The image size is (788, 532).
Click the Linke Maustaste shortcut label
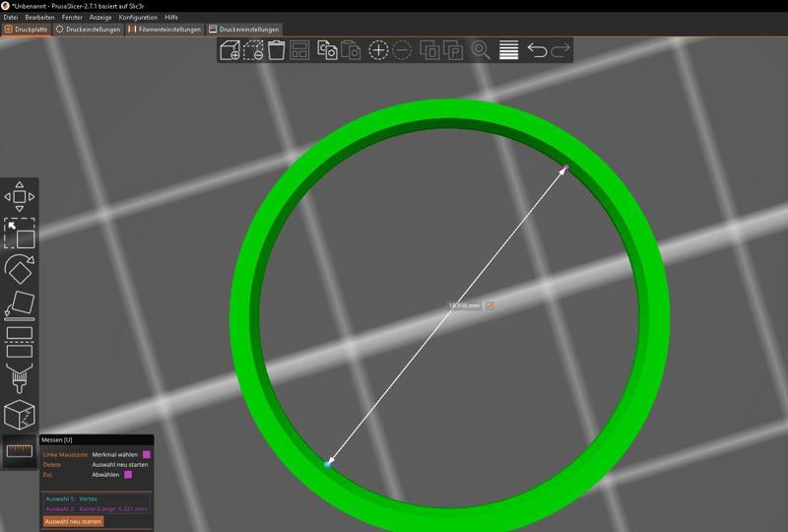(x=65, y=454)
